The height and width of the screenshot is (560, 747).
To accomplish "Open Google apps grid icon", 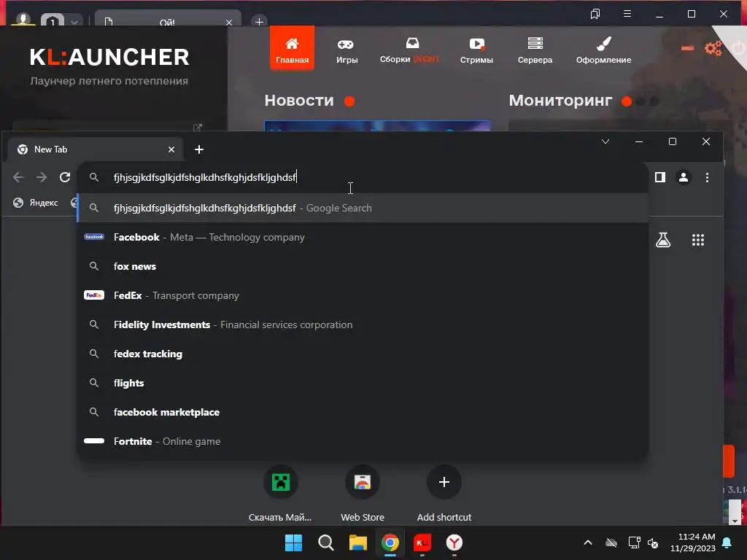I will [698, 239].
